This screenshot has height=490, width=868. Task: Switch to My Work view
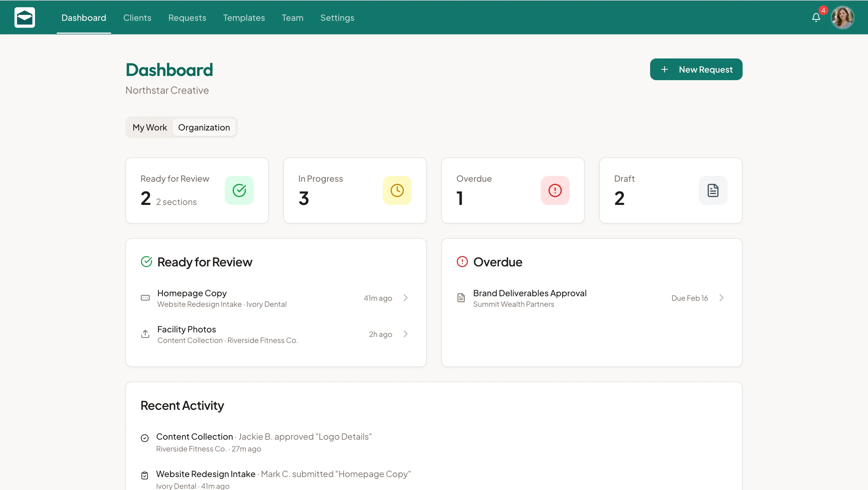coord(149,127)
